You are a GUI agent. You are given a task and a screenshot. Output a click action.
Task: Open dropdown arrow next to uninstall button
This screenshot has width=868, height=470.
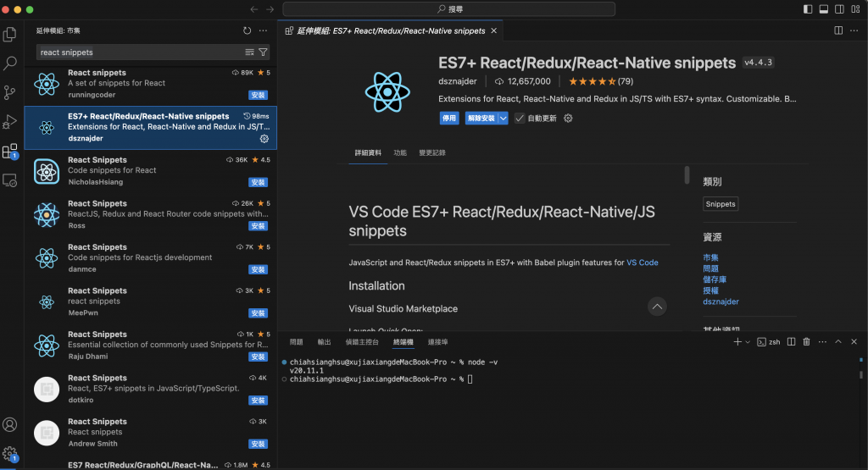click(503, 119)
